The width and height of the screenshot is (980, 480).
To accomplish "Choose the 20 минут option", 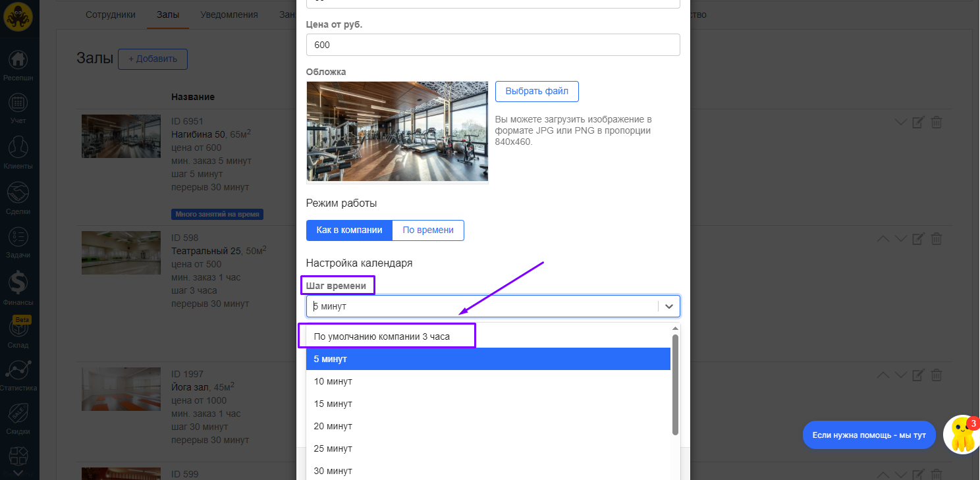I will click(488, 426).
